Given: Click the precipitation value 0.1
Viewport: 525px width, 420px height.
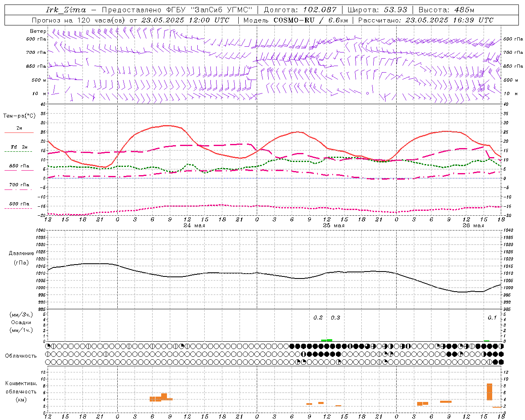Looking at the screenshot, I should point(492,318).
